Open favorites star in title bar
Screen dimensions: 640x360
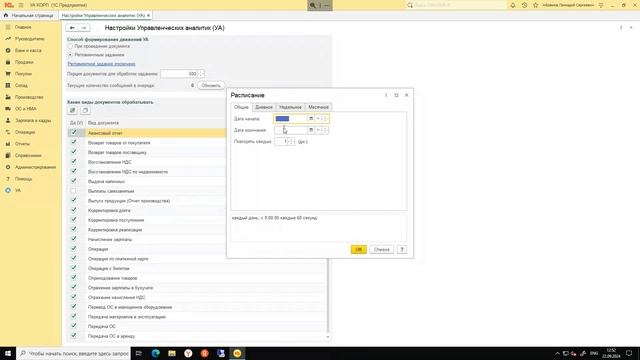pyautogui.click(x=536, y=5)
